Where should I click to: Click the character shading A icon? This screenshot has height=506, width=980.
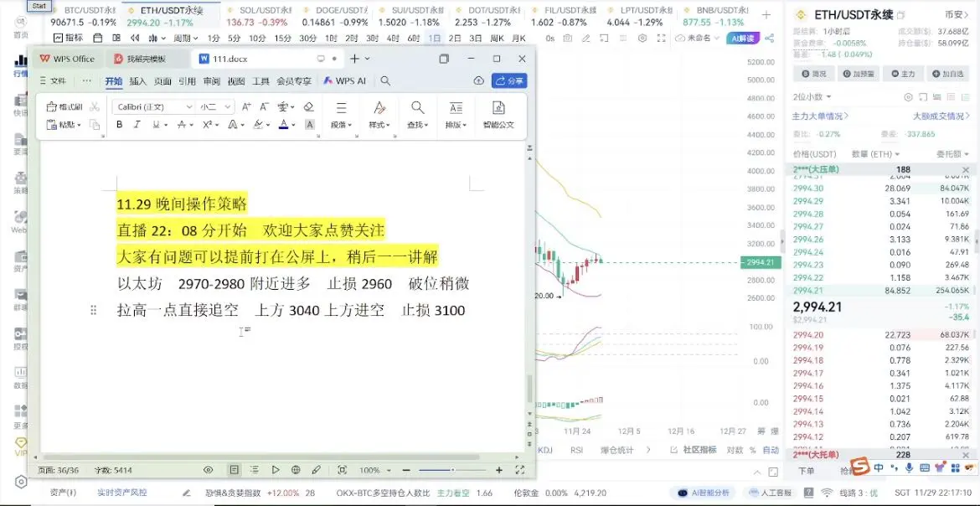coord(309,125)
